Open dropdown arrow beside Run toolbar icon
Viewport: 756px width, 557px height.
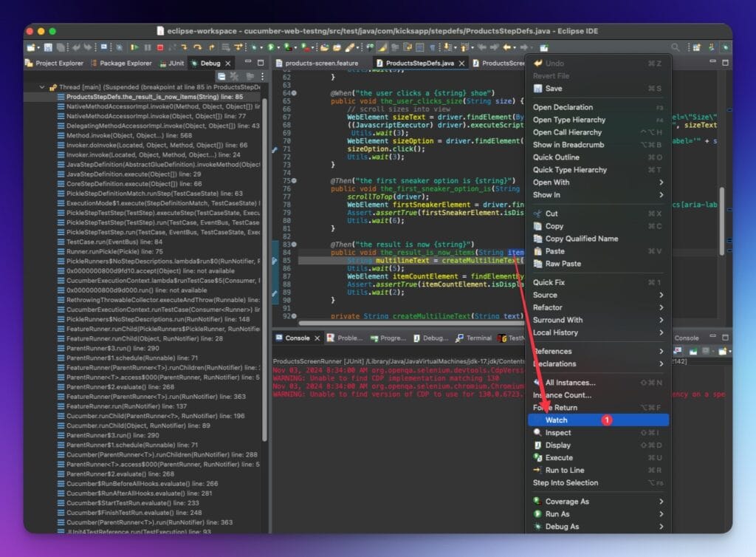[278, 48]
